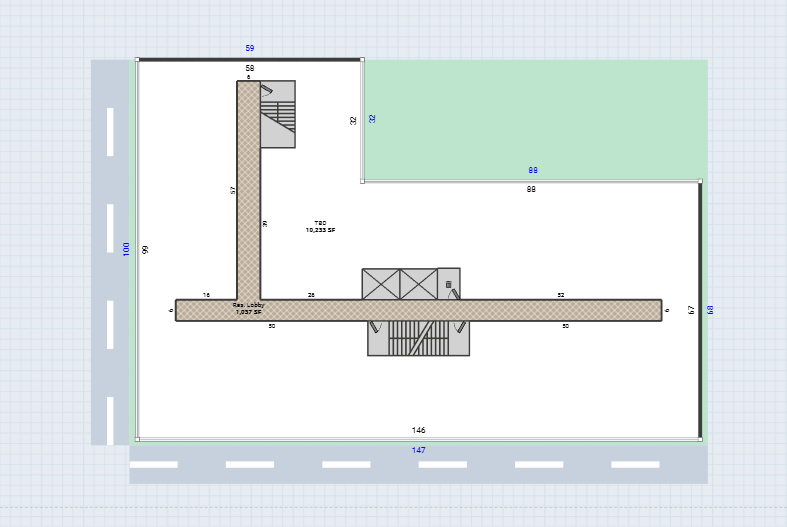Viewport: 787px width, 527px height.
Task: Click the TBD 10,233 SF area label
Action: pos(320,226)
